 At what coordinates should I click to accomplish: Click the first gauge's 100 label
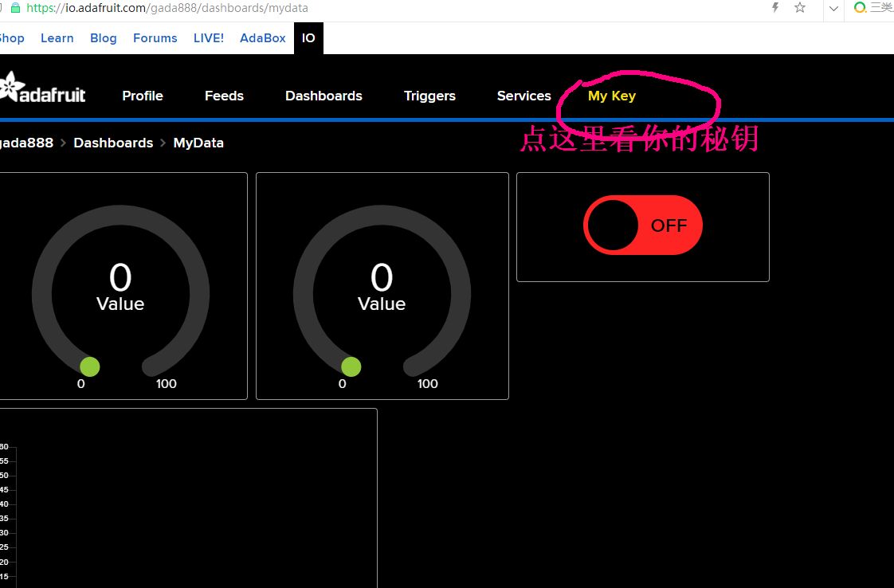(167, 384)
